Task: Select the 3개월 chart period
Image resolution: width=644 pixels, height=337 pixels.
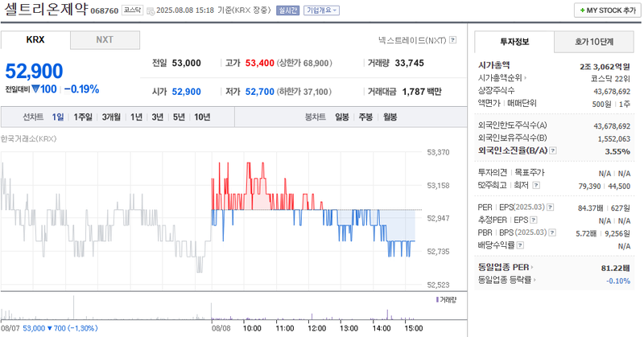Action: pos(111,117)
